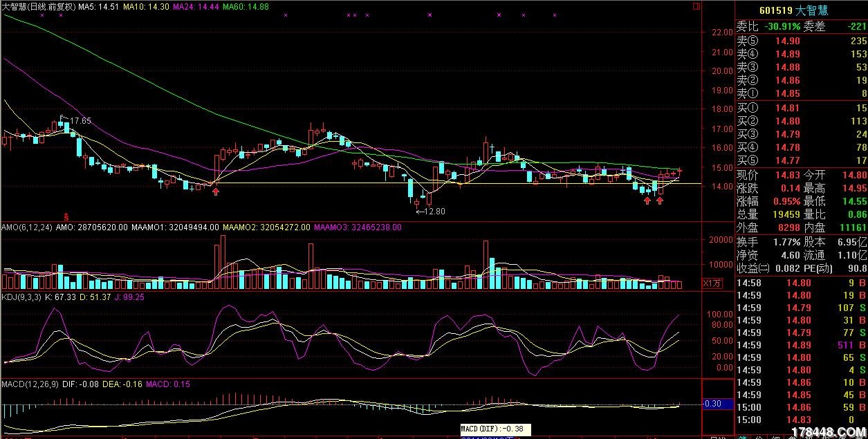Screen dimensions: 868x439
Task: Click the 卖⑤ ask price 14.90
Action: [x=787, y=41]
